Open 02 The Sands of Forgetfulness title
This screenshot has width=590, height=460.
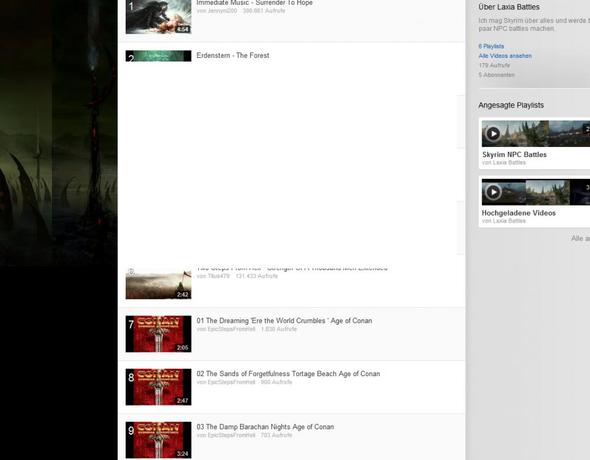pos(288,374)
